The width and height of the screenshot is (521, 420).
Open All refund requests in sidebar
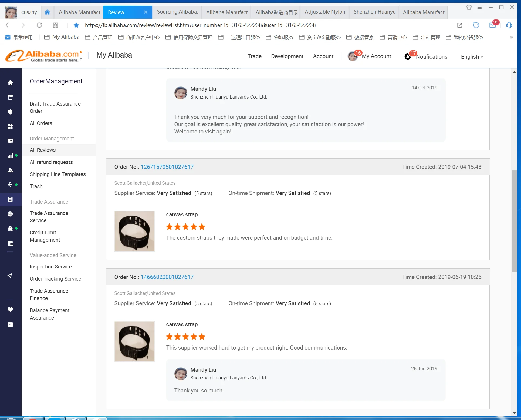(x=51, y=162)
